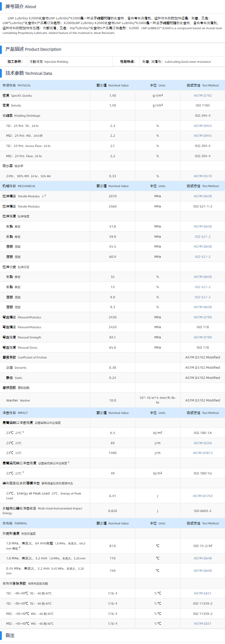Click the ASTM D570 water absorption link
The width and height of the screenshot is (225, 644).
tap(202, 176)
